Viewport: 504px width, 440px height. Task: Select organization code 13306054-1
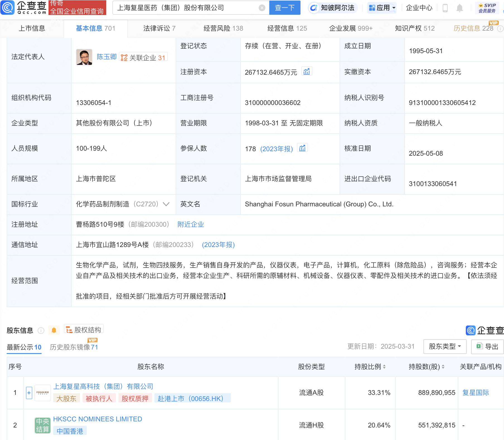[94, 103]
